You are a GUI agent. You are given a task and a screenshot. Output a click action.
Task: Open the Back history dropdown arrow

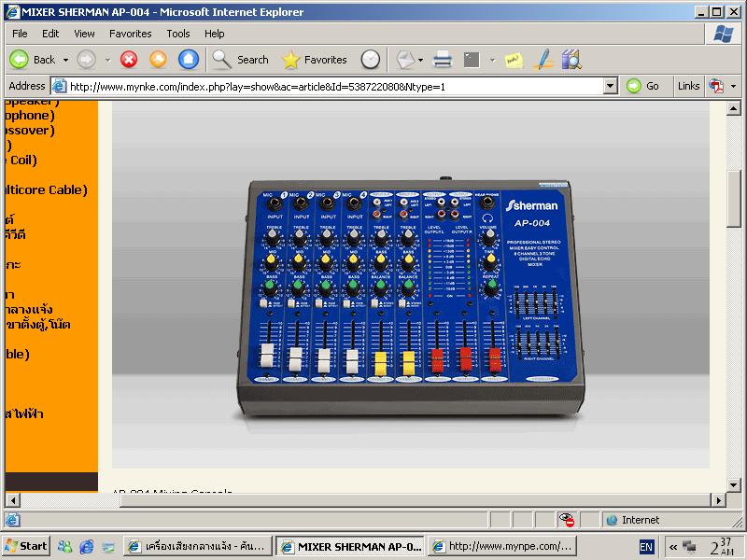point(65,60)
